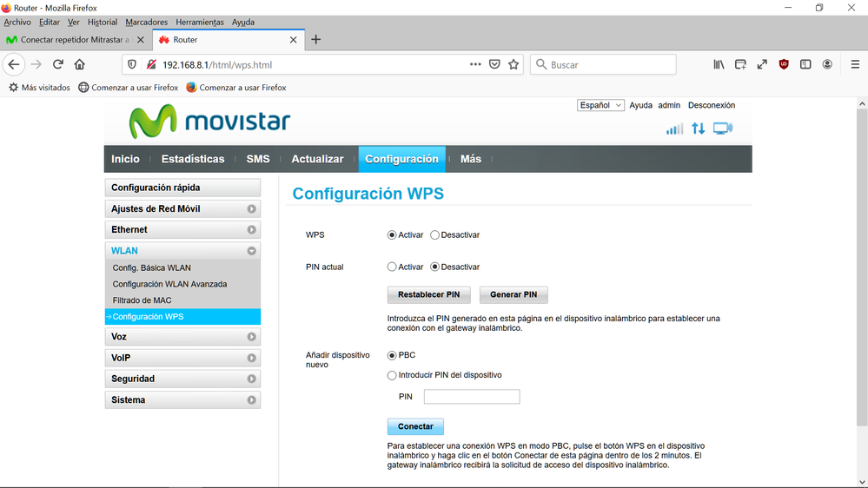Bookmark page with the star icon
The width and height of the screenshot is (868, 488).
coord(514,64)
